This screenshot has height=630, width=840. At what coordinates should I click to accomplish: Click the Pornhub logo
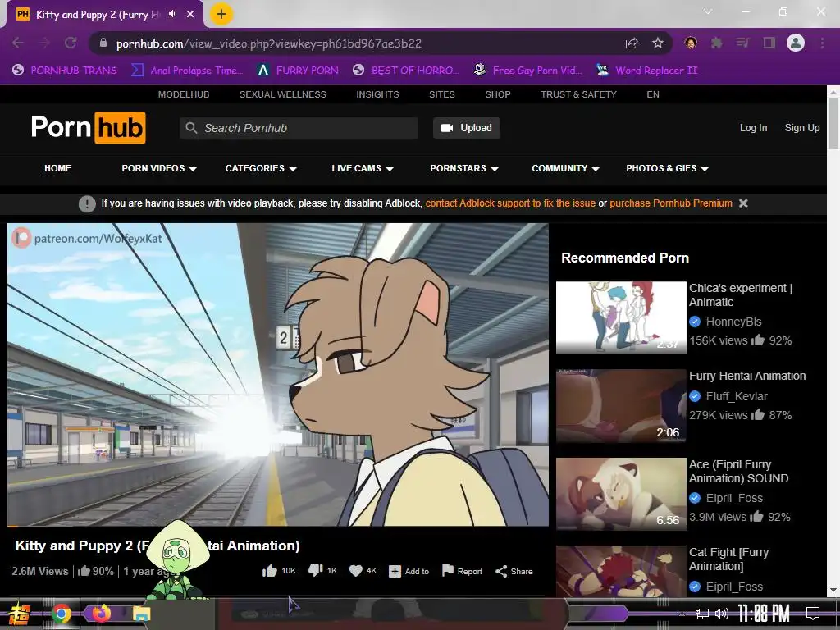[88, 127]
